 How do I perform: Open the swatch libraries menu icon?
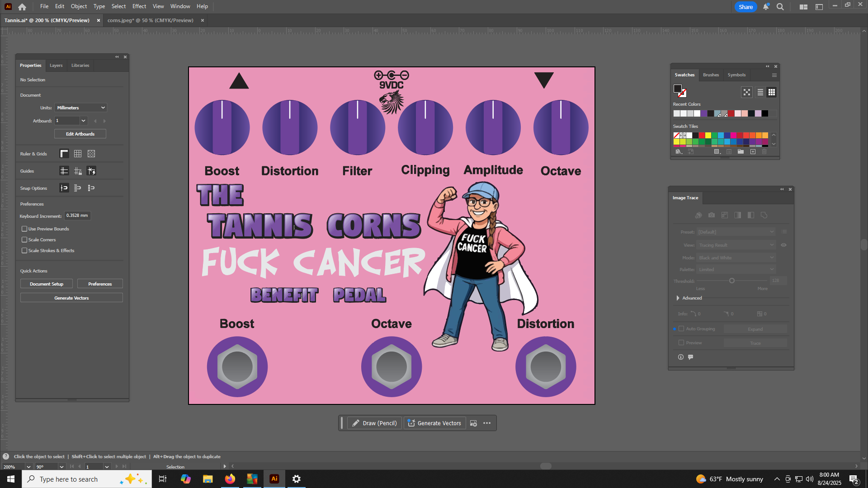[x=679, y=152]
